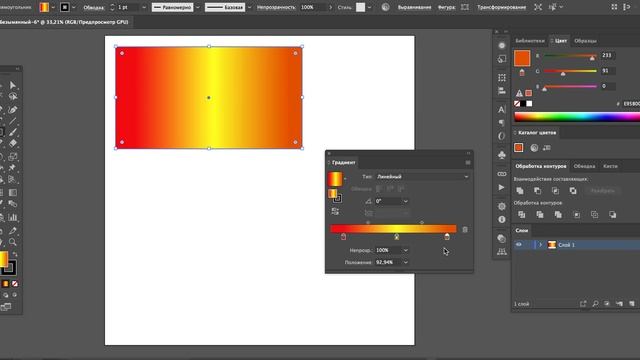Click Выравнивание in the control bar
The height and width of the screenshot is (360, 640).
pos(414,7)
